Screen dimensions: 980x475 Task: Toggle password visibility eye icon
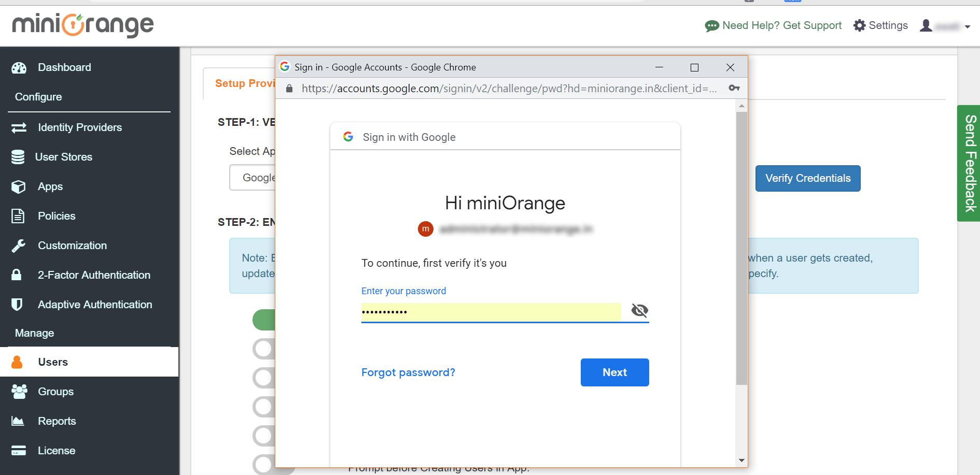coord(639,310)
